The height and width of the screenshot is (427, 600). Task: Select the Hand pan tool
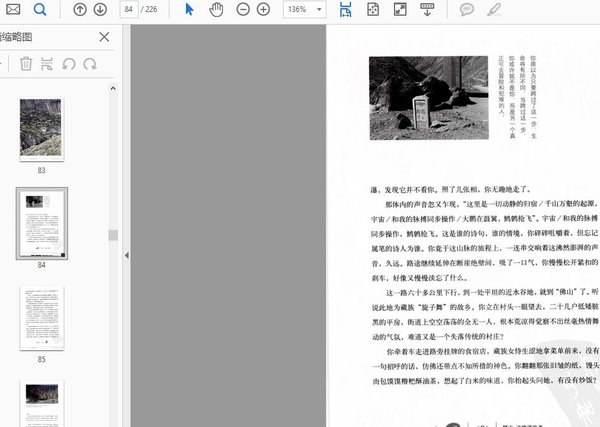[217, 10]
